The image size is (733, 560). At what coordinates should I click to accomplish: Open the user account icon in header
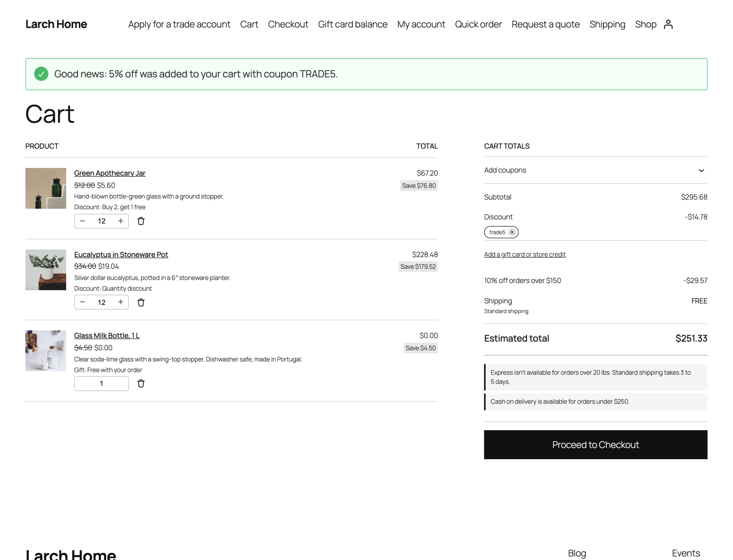pyautogui.click(x=668, y=24)
